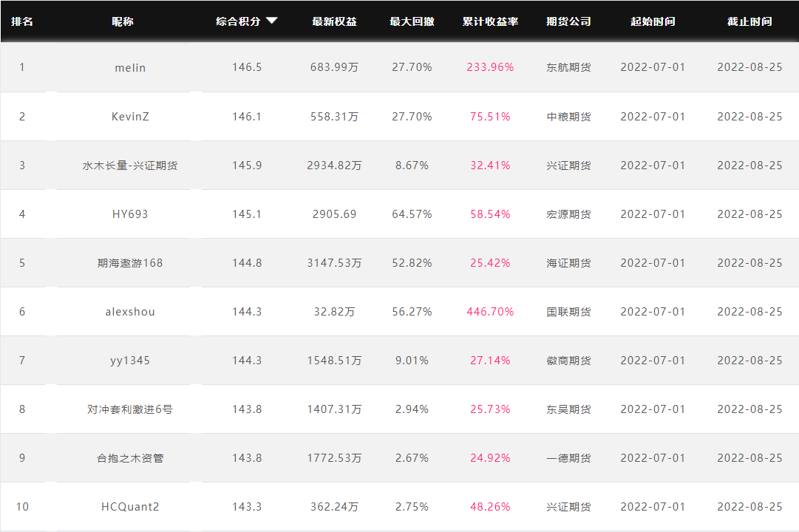799x532 pixels.
Task: Click the 27.14% return value
Action: pyautogui.click(x=490, y=361)
